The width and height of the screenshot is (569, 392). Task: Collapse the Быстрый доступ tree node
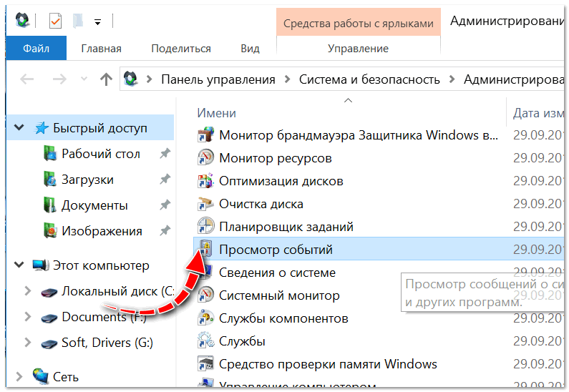click(x=19, y=127)
